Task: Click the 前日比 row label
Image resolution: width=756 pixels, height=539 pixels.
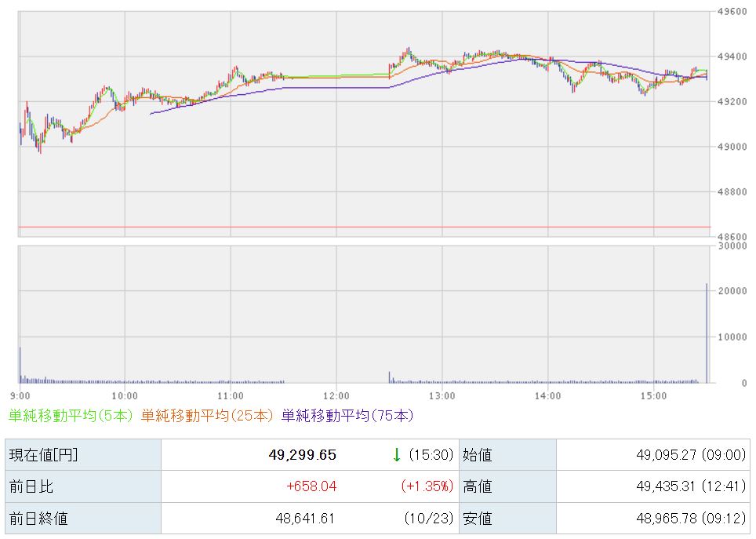Action: coord(31,486)
